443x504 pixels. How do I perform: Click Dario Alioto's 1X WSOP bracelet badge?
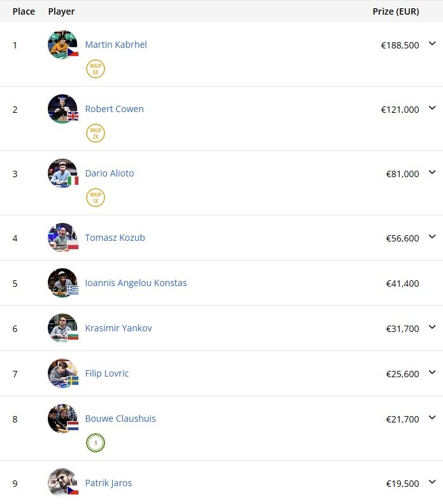tap(96, 198)
